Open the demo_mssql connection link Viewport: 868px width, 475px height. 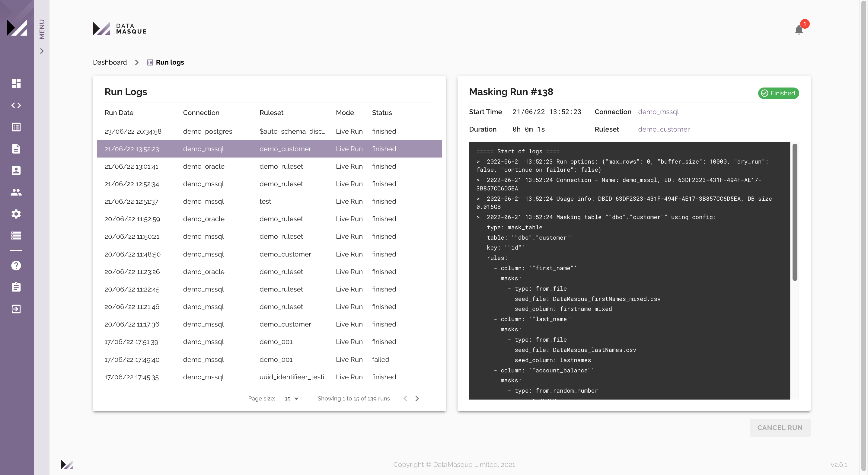point(658,111)
